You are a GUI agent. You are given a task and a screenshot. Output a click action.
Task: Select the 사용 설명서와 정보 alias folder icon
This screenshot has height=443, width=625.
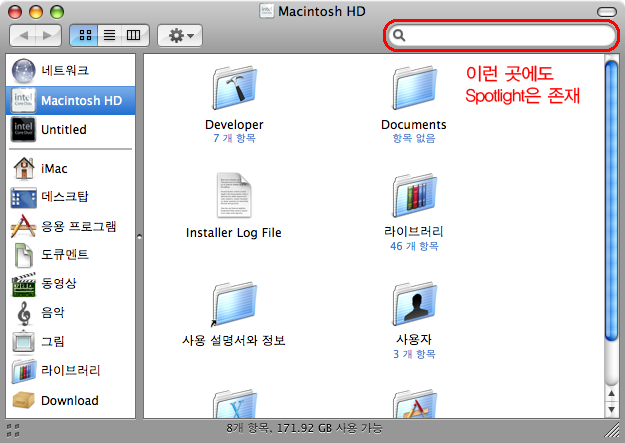[234, 304]
